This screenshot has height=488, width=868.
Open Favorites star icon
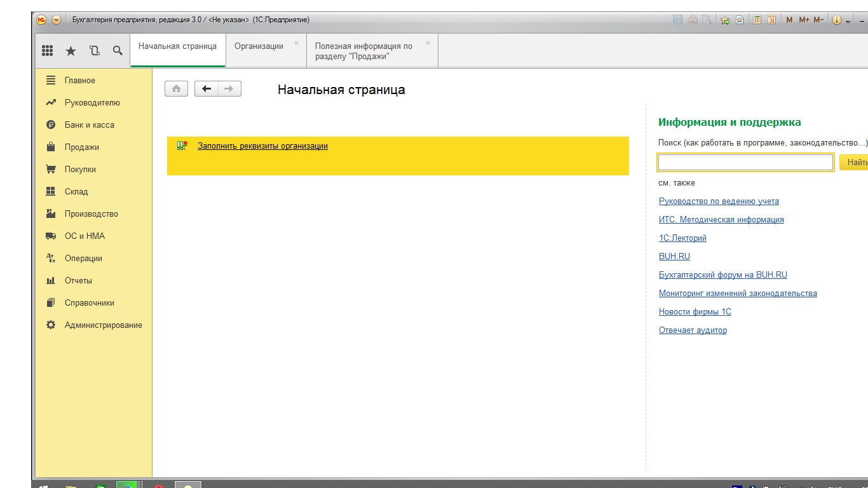click(71, 51)
